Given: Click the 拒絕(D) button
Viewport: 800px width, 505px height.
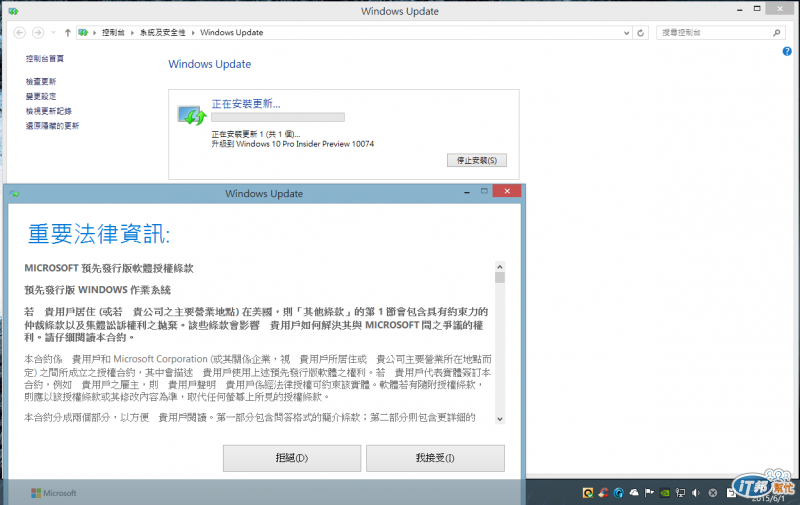Looking at the screenshot, I should pyautogui.click(x=292, y=458).
